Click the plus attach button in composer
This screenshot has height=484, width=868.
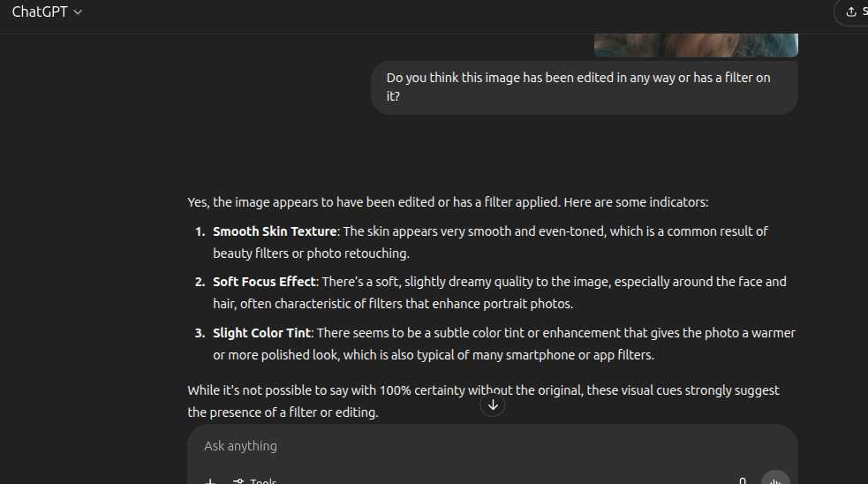[x=210, y=480]
